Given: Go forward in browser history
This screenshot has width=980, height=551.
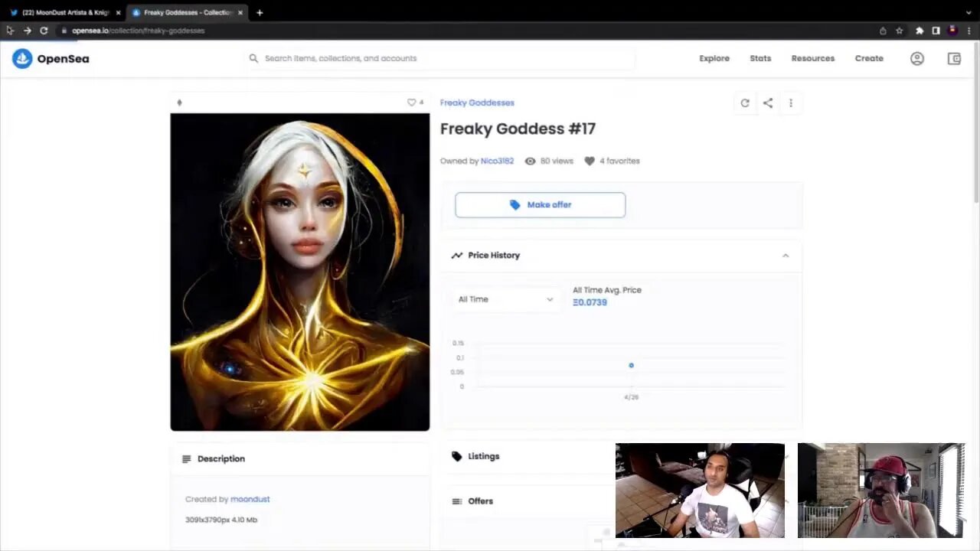Looking at the screenshot, I should tap(27, 31).
